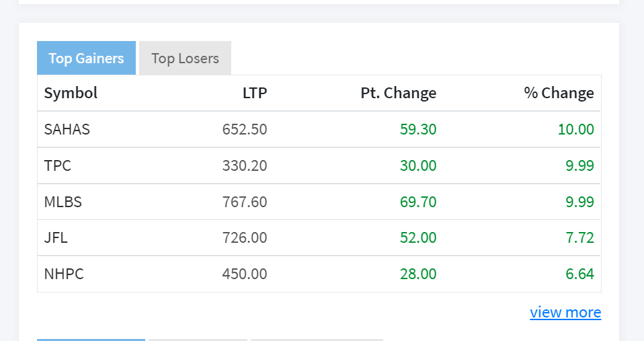Open the SAHAS symbol
Screen dimensions: 644x341
[x=67, y=129]
